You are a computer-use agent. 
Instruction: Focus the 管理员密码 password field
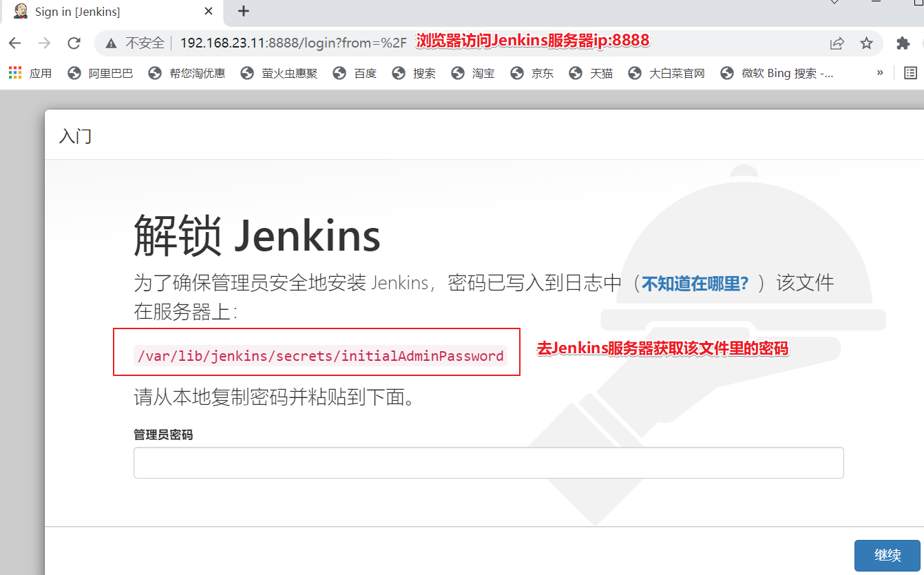(x=488, y=463)
